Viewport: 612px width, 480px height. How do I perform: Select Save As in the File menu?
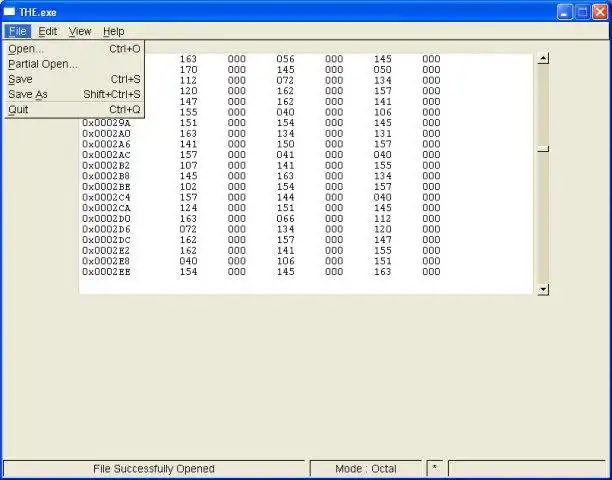click(x=74, y=94)
